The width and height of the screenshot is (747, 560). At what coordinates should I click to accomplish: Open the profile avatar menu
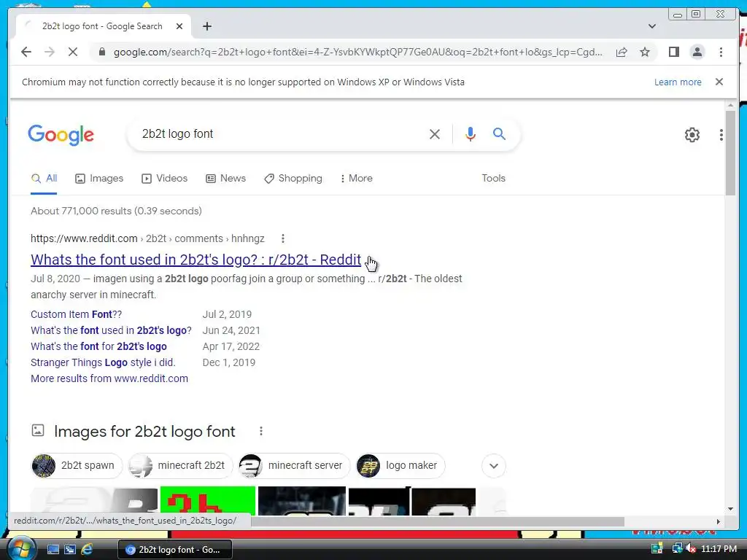[x=697, y=52]
